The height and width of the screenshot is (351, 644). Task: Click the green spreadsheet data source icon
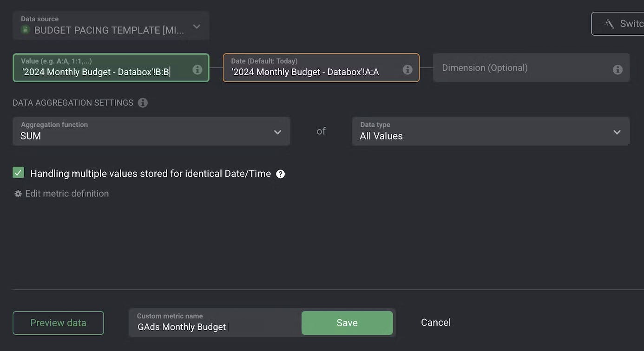(26, 30)
